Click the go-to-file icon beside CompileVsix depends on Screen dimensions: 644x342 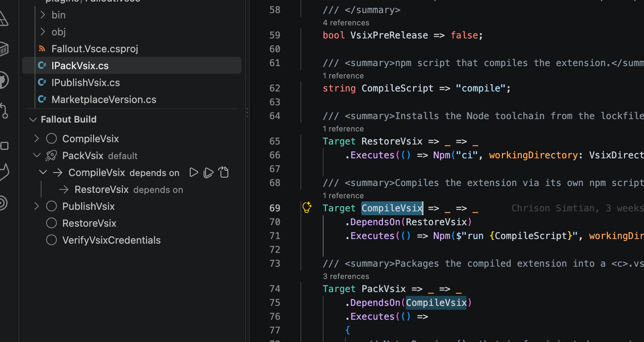[224, 172]
